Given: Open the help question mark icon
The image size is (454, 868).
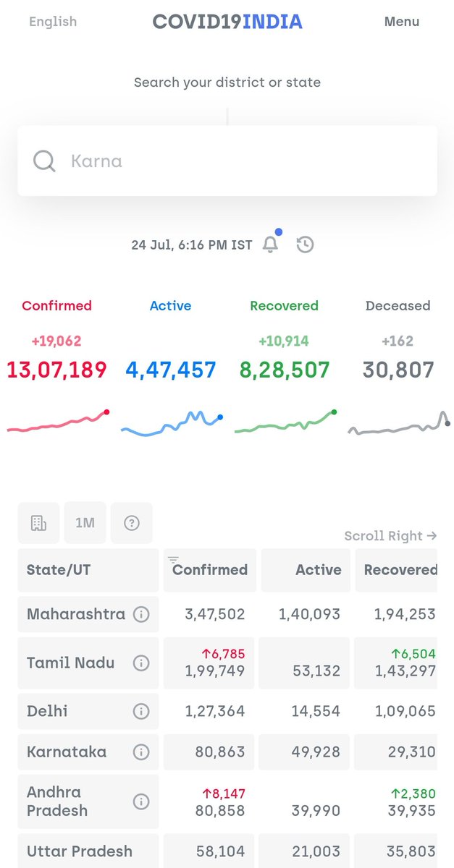Looking at the screenshot, I should click(132, 522).
